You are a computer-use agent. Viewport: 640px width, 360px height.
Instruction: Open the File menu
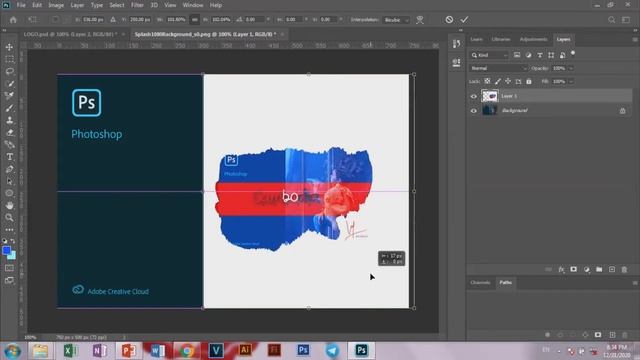point(21,5)
